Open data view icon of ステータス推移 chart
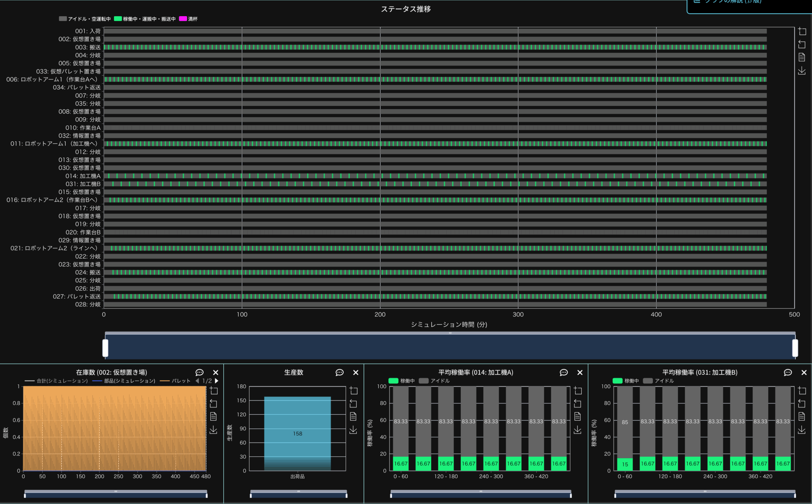 (x=802, y=57)
